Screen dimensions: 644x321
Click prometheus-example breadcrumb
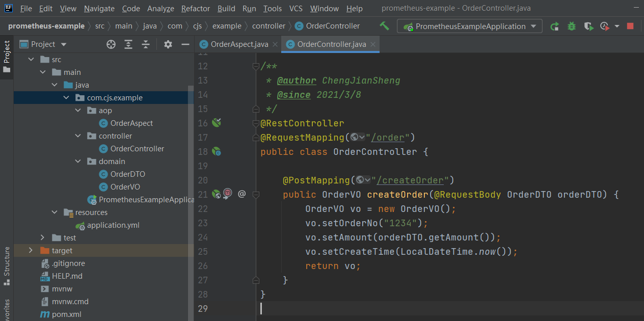(47, 26)
